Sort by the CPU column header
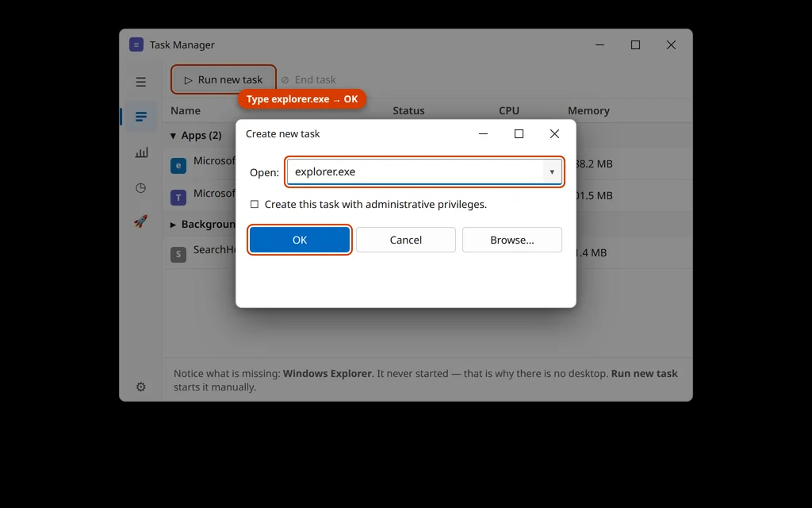 509,110
